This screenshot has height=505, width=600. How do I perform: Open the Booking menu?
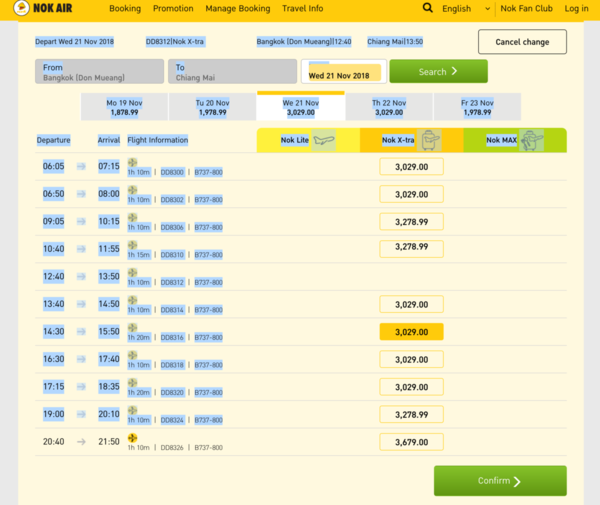point(125,8)
